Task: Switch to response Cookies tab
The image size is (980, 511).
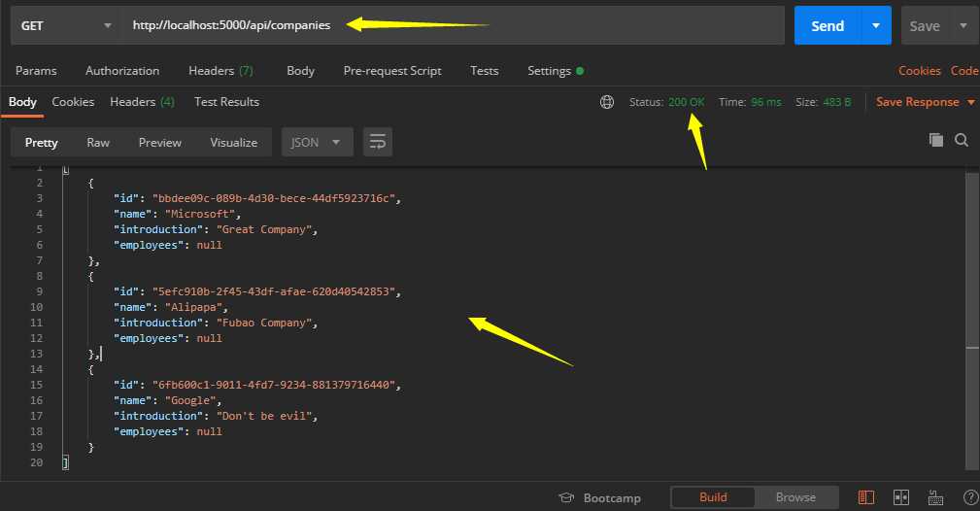Action: pos(73,102)
